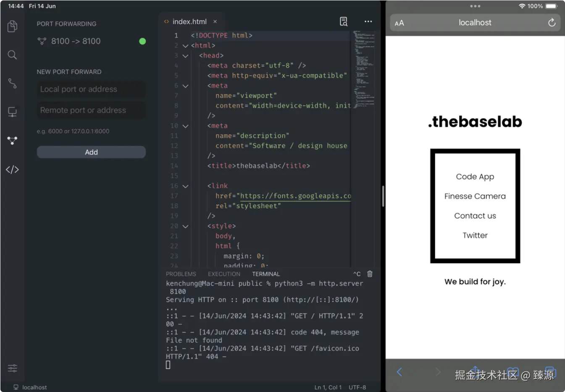The image size is (565, 392).
Task: Switch to the EXECUTION panel tab
Action: tap(224, 274)
